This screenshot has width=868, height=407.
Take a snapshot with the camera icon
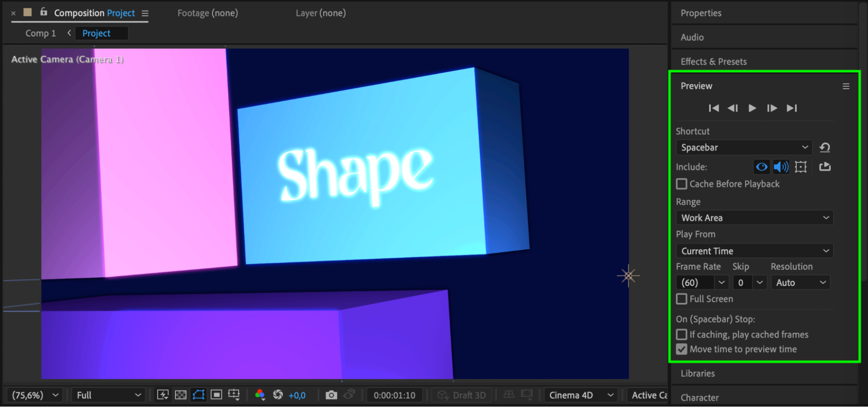click(x=331, y=395)
